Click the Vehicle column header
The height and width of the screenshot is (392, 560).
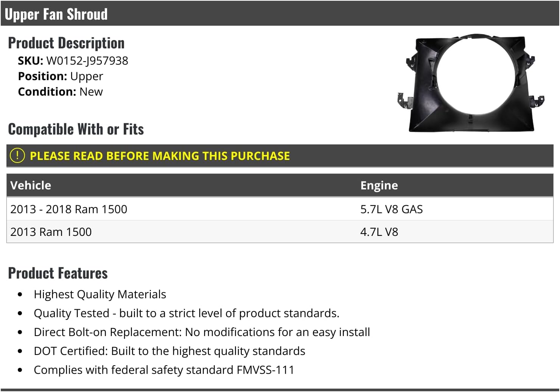[31, 185]
